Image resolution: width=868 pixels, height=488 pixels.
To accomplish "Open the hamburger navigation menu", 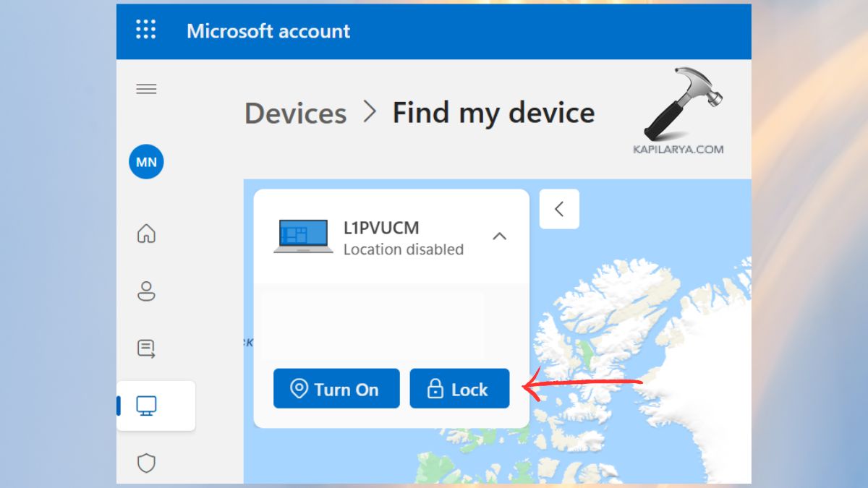I will click(146, 88).
